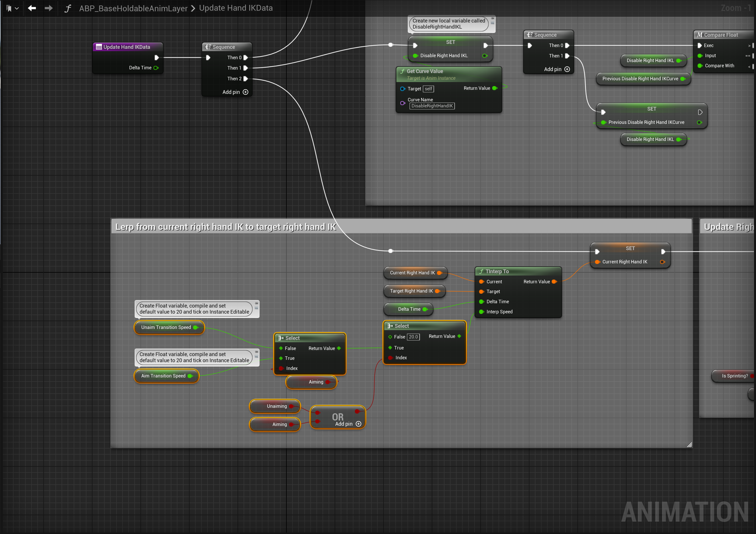Image resolution: width=756 pixels, height=534 pixels.
Task: Click the DisableRightHandIK curve name field
Action: [x=432, y=106]
